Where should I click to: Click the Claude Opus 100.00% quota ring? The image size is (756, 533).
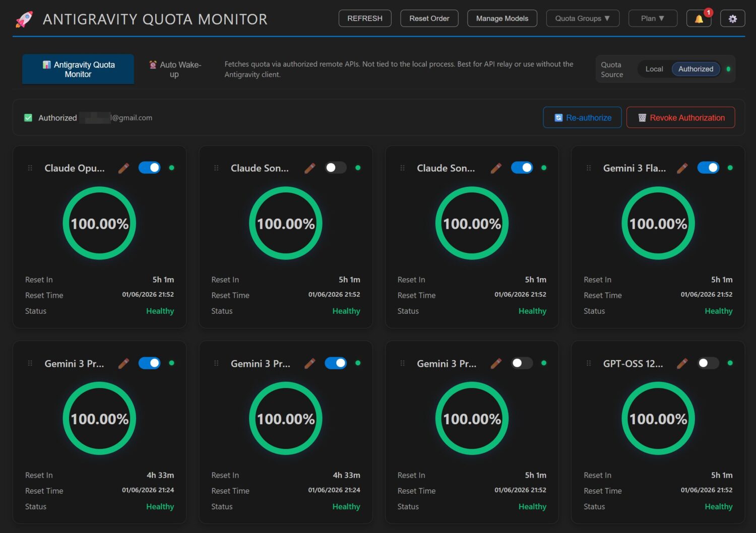[x=99, y=224]
